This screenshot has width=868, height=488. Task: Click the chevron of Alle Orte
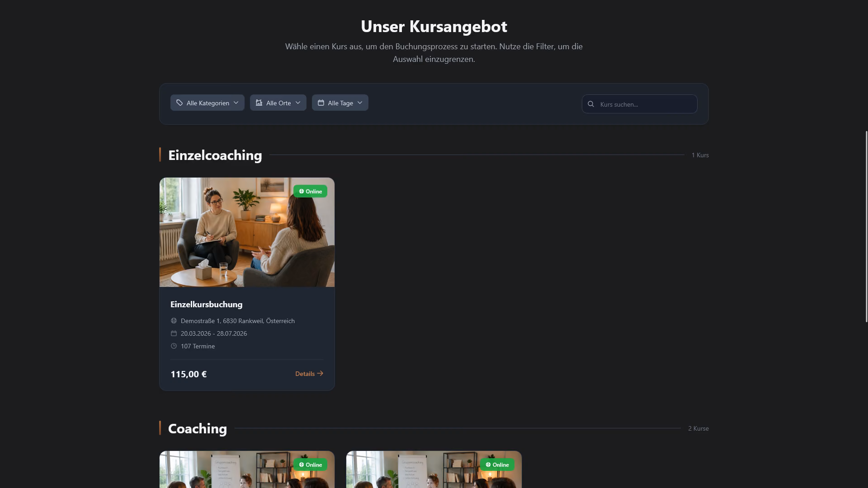click(x=298, y=103)
